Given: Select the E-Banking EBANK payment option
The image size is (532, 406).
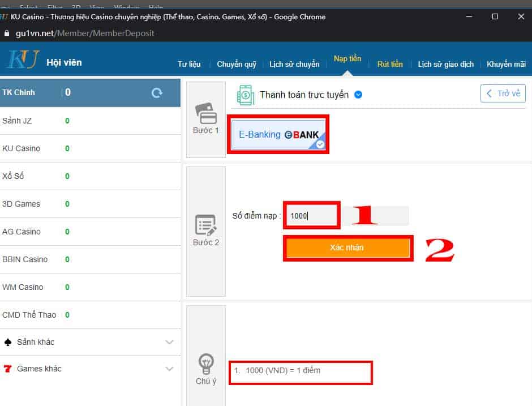Looking at the screenshot, I should [278, 135].
